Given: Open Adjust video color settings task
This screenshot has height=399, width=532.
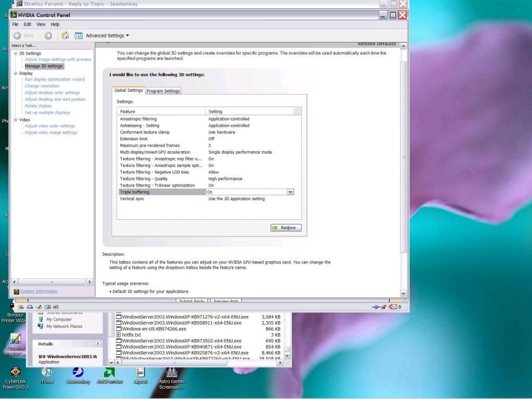Looking at the screenshot, I should (50, 126).
